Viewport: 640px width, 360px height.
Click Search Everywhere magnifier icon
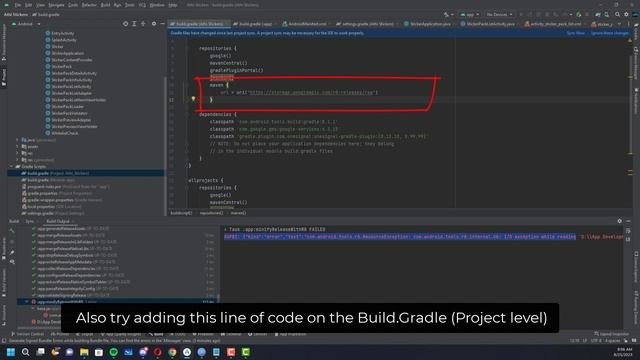(x=617, y=14)
